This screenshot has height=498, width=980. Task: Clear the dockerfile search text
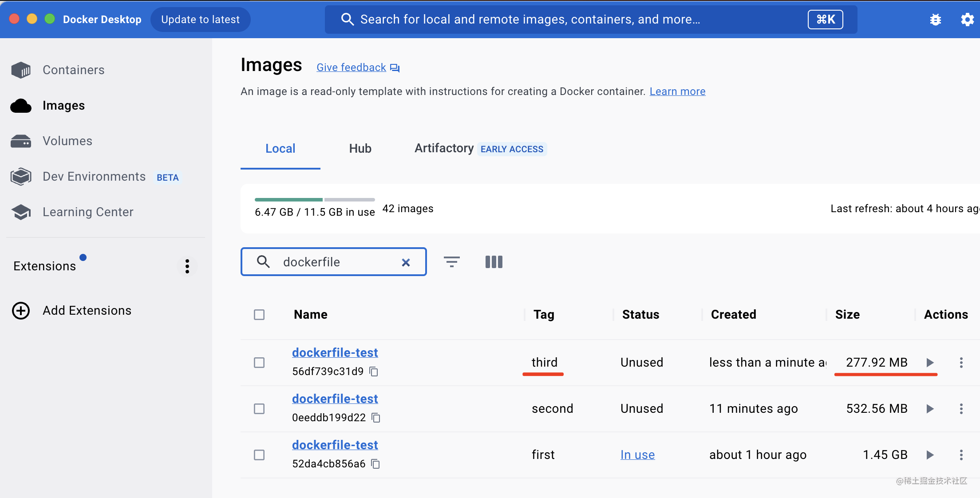[406, 262]
